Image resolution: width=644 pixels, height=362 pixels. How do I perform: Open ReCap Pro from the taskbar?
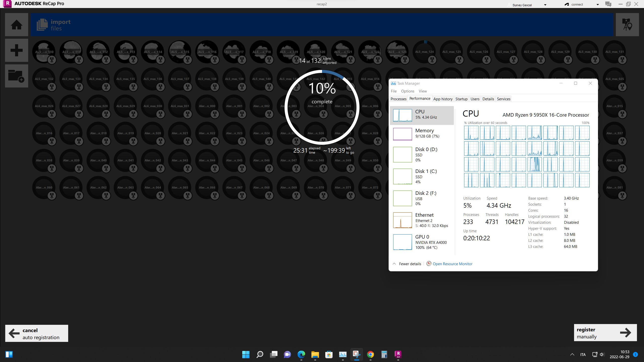click(x=398, y=354)
